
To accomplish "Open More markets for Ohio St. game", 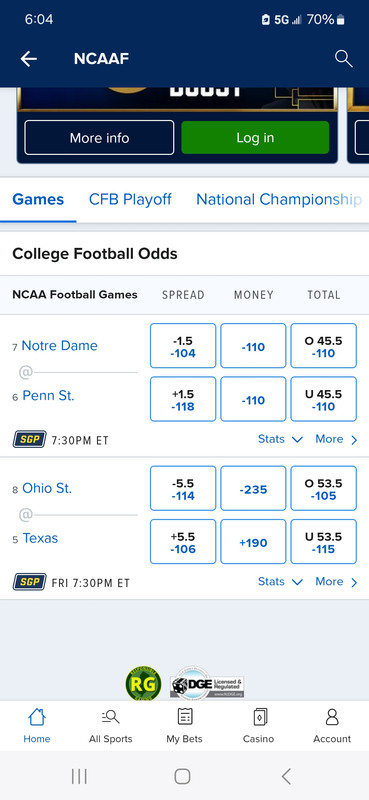I will [336, 582].
